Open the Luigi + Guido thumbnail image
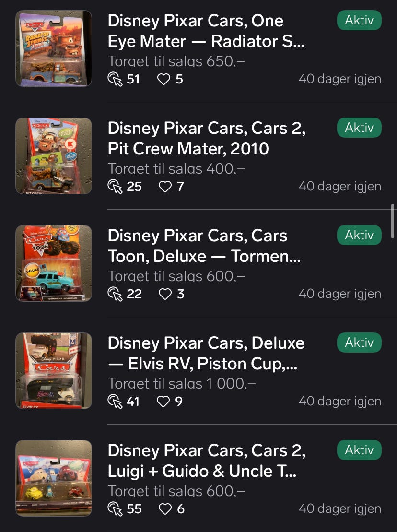The height and width of the screenshot is (532, 397). coord(54,478)
